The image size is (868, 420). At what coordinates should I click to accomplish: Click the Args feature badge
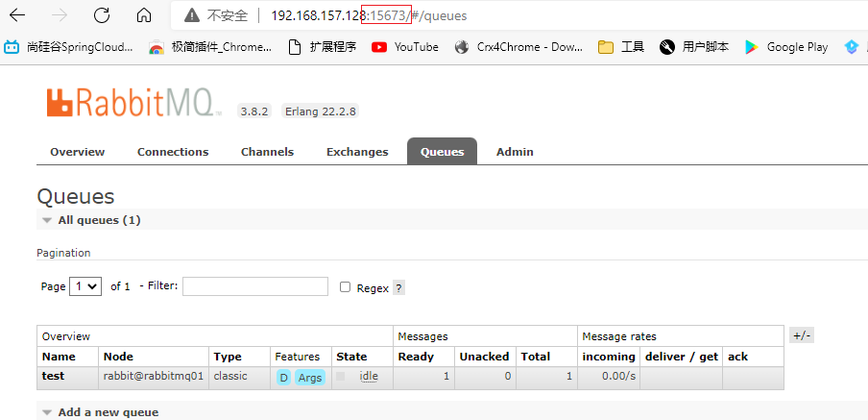coord(310,378)
